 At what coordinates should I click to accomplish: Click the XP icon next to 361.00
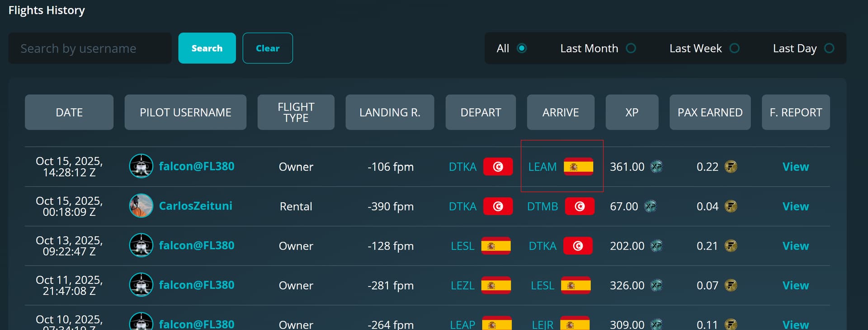tap(656, 167)
